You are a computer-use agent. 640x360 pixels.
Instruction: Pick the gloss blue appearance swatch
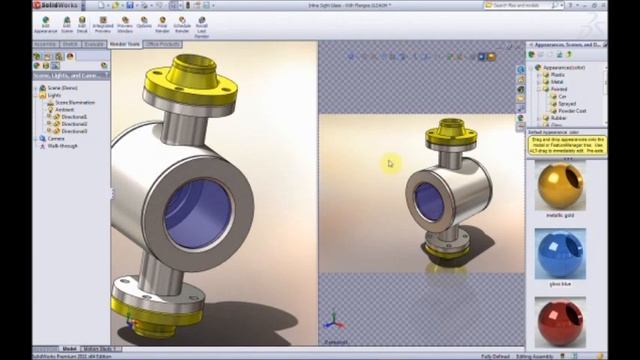560,253
